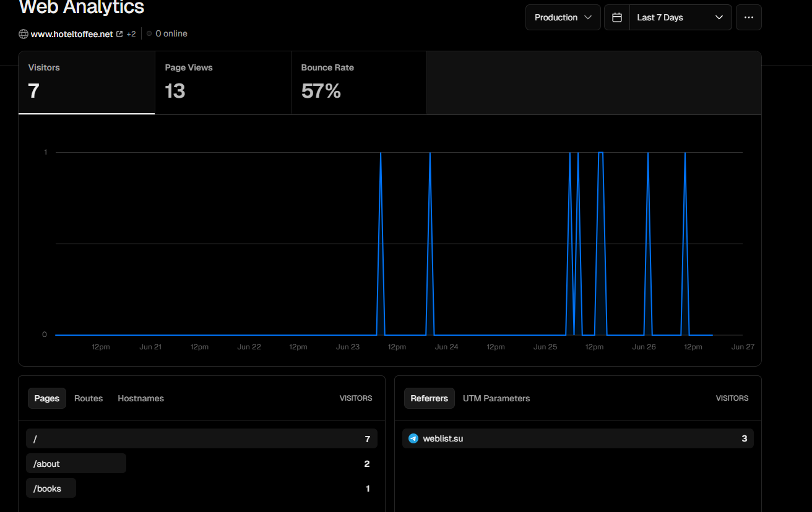Viewport: 812px width, 512px height.
Task: Select the /about page row
Action: (202, 463)
